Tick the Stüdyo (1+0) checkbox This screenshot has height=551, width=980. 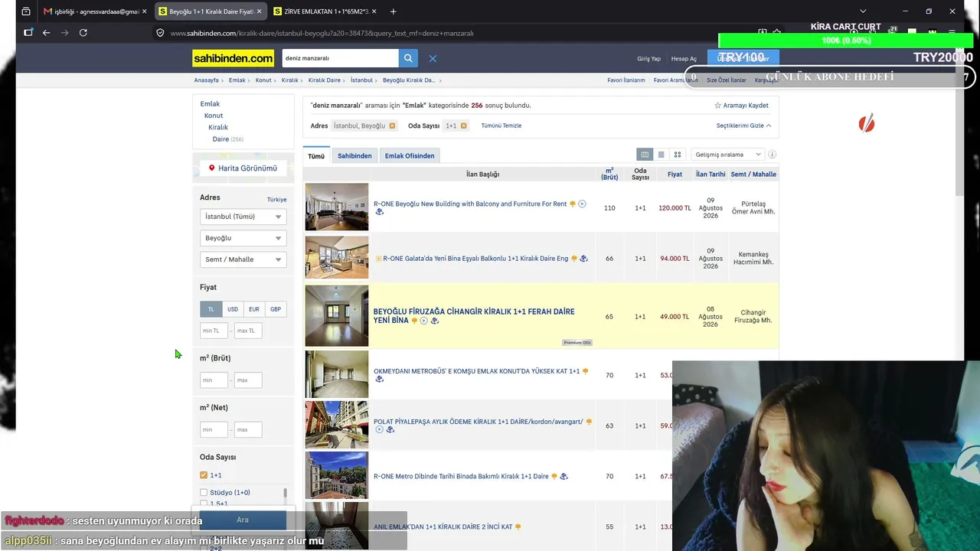coord(204,493)
